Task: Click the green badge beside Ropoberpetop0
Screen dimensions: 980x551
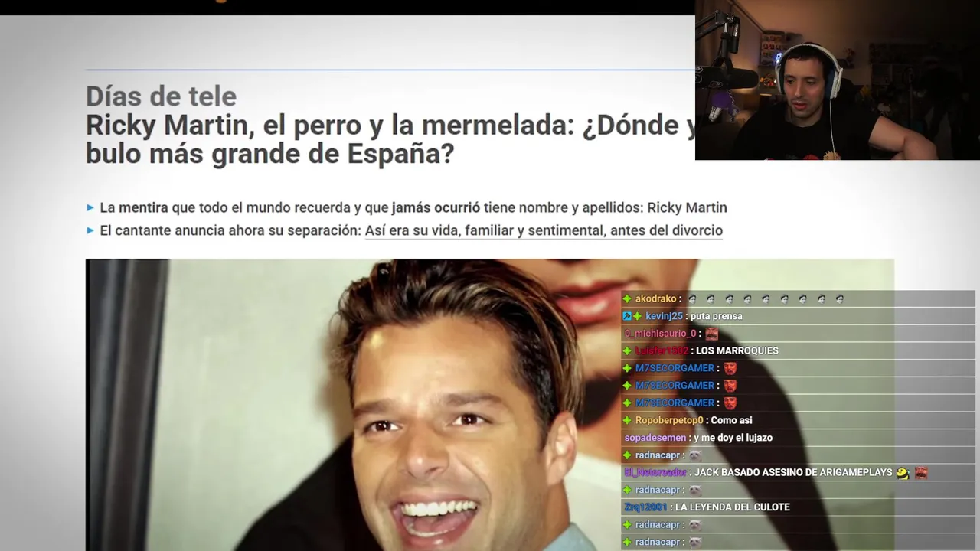Action: (627, 420)
